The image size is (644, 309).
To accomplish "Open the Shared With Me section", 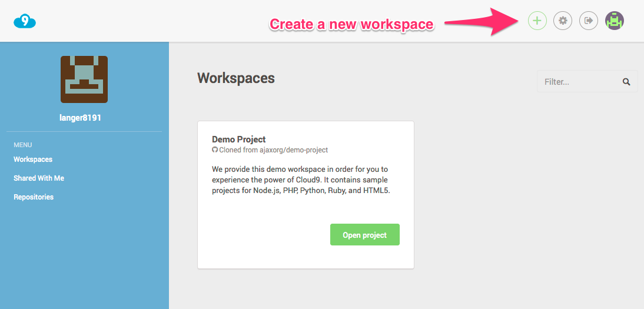I will (39, 178).
